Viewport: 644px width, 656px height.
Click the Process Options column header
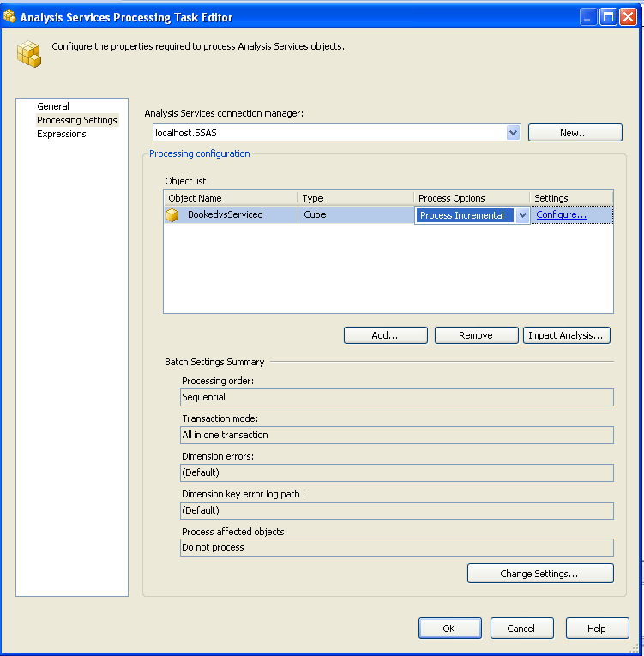click(472, 198)
